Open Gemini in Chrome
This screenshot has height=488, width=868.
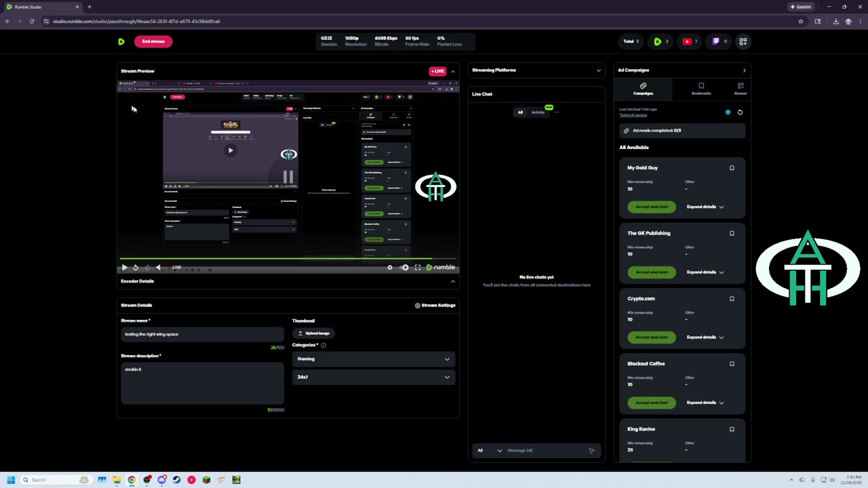click(x=801, y=7)
